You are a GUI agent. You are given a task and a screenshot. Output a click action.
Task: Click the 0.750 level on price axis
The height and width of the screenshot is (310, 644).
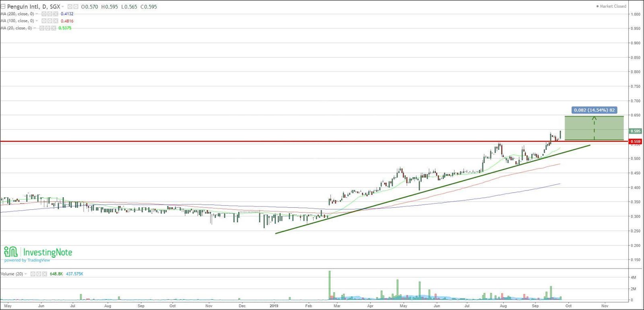tap(636, 86)
